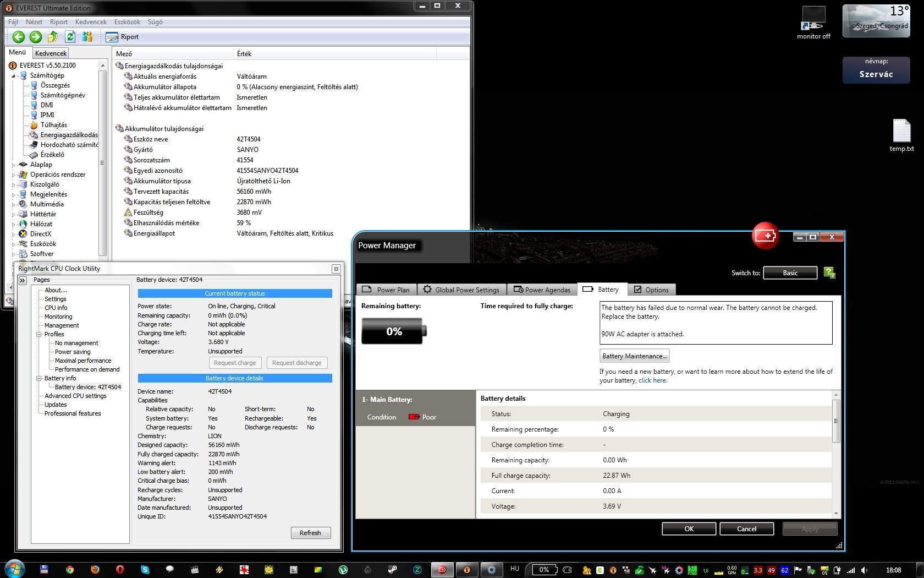Click the EVEREST up-level folder arrow icon
924x578 pixels.
(53, 37)
